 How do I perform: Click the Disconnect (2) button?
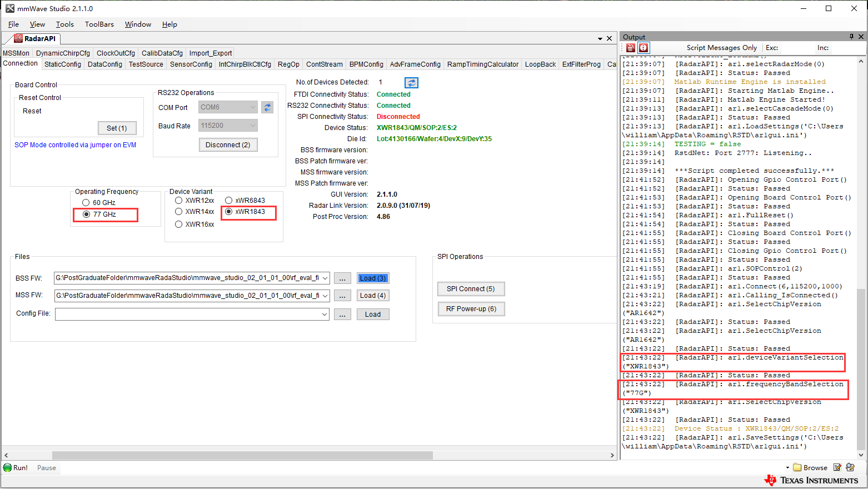(228, 144)
